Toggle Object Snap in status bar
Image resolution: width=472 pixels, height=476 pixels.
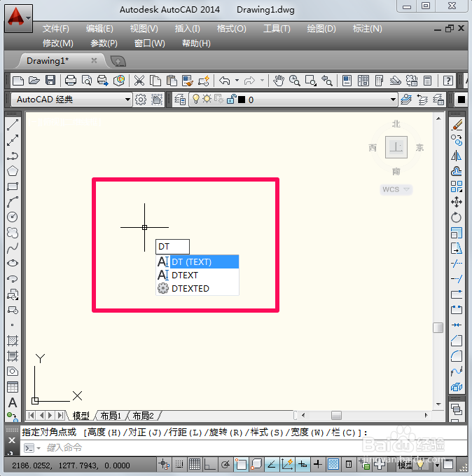pos(241,465)
